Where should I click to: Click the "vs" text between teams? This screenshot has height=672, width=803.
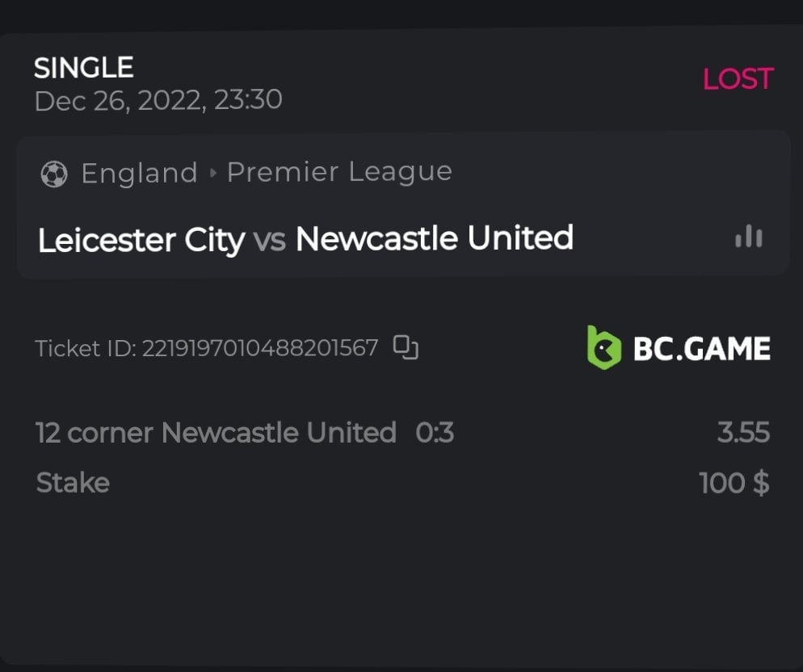(x=270, y=240)
